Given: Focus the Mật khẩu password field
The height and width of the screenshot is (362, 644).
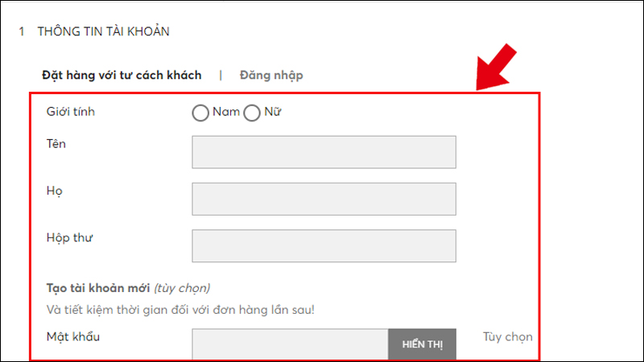Looking at the screenshot, I should (290, 343).
